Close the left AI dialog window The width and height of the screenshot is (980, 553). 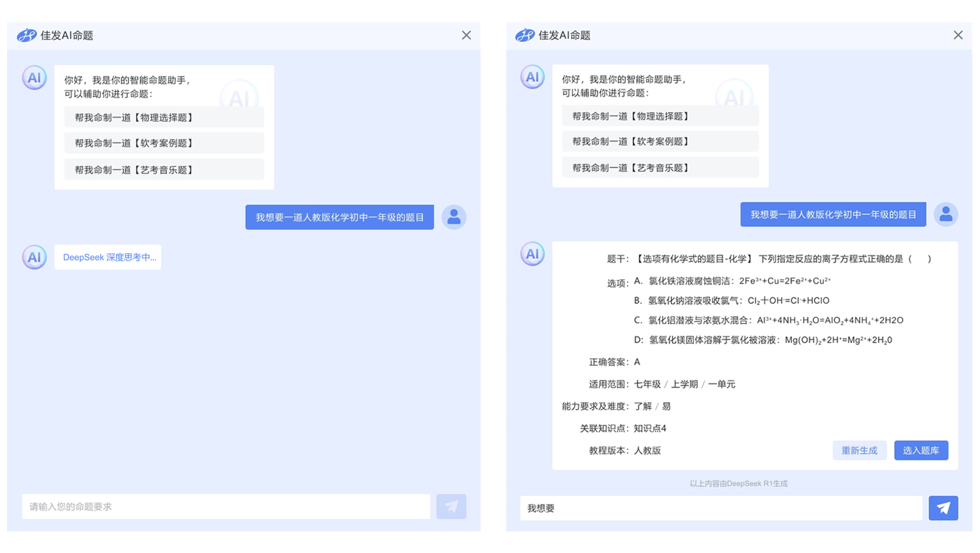tap(466, 35)
